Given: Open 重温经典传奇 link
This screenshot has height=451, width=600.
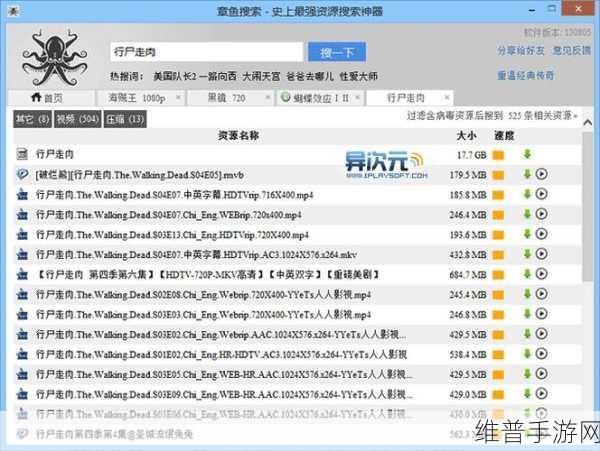Looking at the screenshot, I should coord(525,75).
